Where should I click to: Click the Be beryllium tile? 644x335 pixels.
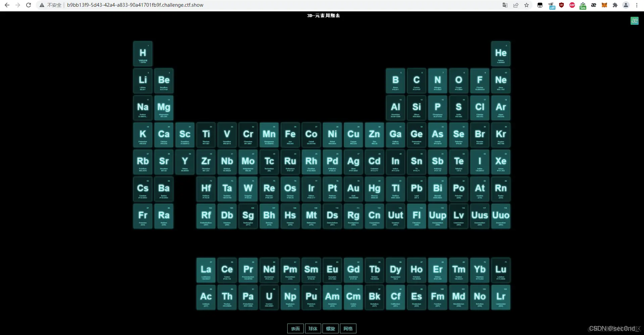[x=164, y=81]
